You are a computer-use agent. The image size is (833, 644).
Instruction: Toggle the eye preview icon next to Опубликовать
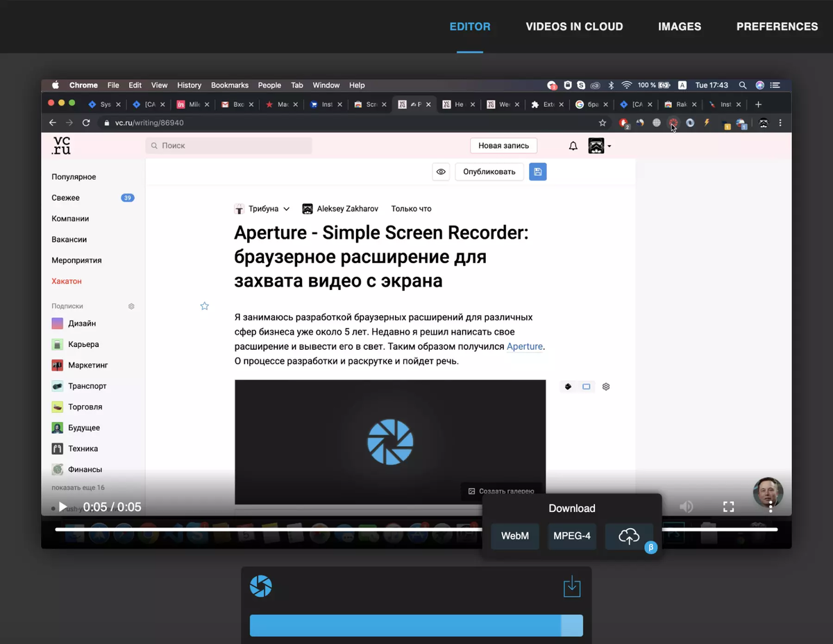coord(441,171)
